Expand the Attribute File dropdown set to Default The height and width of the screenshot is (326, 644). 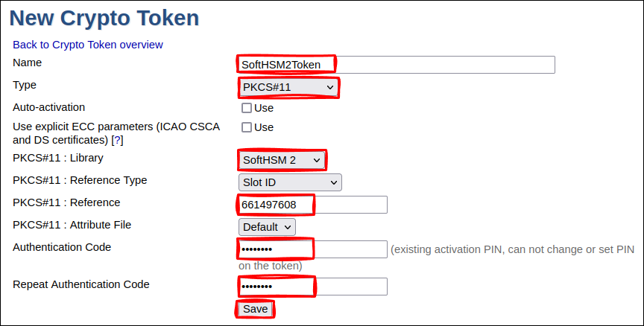pyautogui.click(x=267, y=227)
